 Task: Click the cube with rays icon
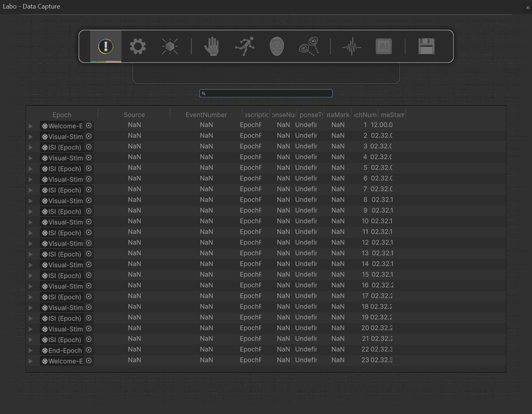pos(170,46)
